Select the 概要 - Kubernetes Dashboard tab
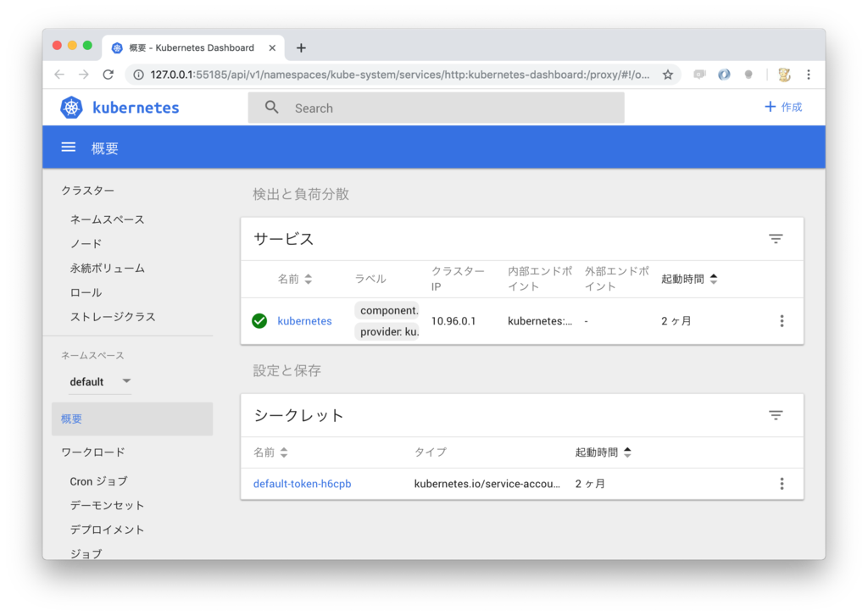Image resolution: width=868 pixels, height=616 pixels. tap(192, 48)
